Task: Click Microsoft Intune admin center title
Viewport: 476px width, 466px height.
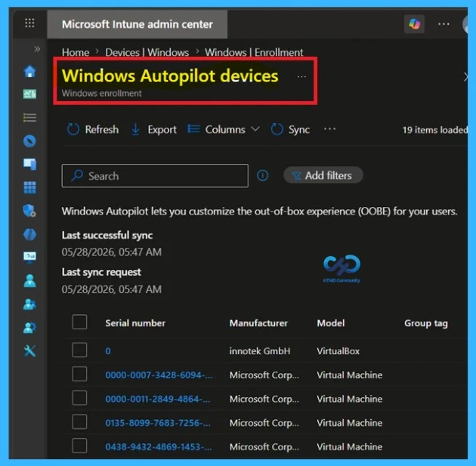Action: pos(138,24)
